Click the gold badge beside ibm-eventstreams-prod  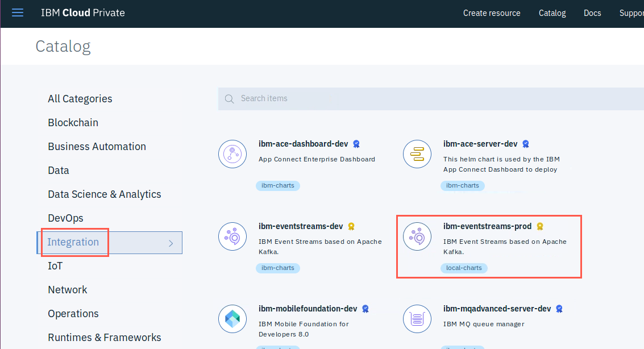point(540,226)
